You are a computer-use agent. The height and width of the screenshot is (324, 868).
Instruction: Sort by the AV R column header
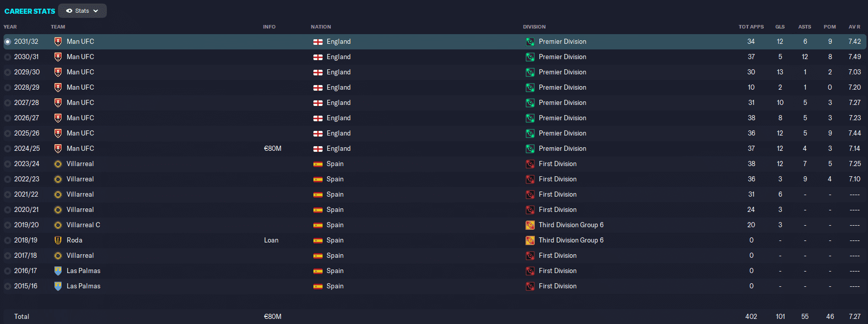(x=854, y=27)
